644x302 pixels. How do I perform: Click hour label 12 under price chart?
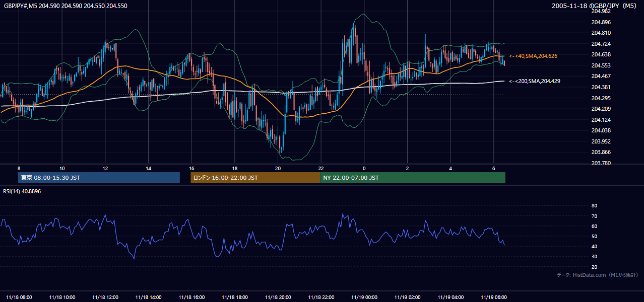pyautogui.click(x=105, y=168)
